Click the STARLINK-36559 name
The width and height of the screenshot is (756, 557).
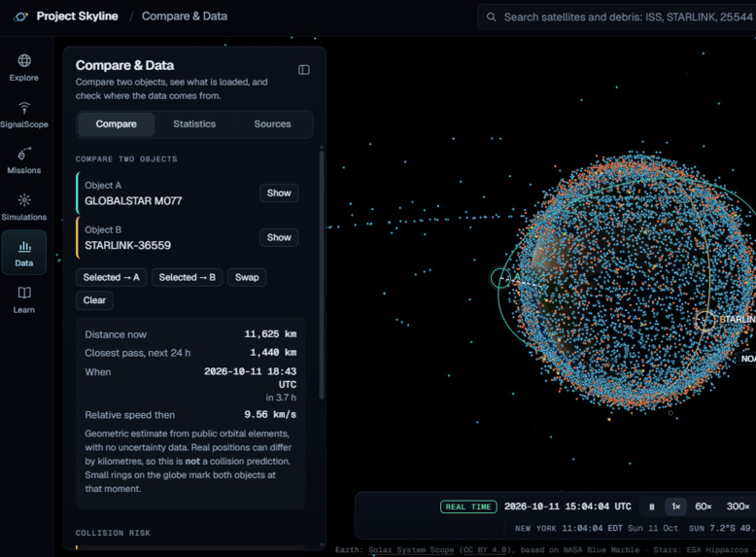pos(127,246)
